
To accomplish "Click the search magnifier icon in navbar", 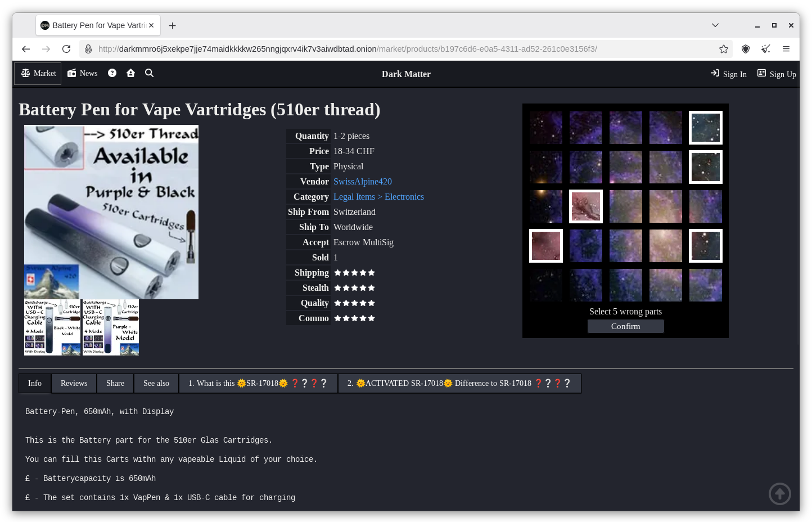I will point(149,73).
